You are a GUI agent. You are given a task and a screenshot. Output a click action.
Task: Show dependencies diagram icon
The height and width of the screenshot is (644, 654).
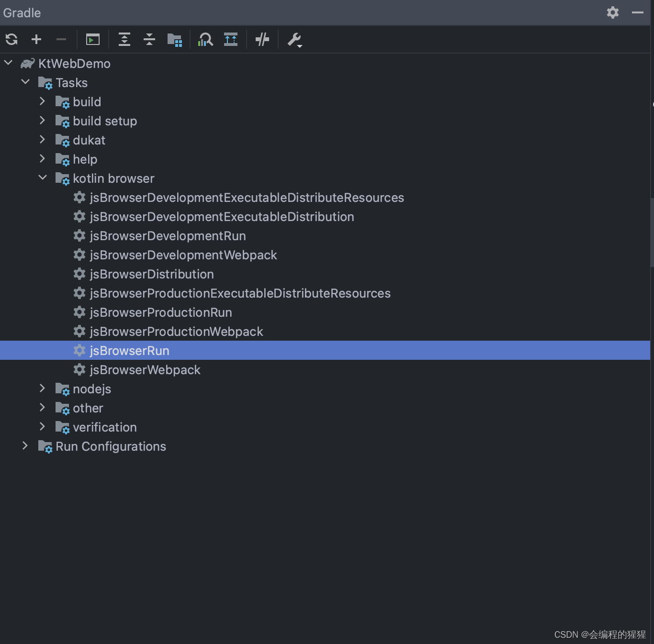[231, 39]
